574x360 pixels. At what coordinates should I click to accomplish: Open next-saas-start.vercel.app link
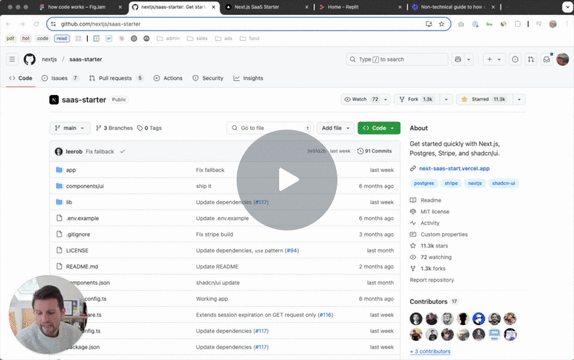454,168
